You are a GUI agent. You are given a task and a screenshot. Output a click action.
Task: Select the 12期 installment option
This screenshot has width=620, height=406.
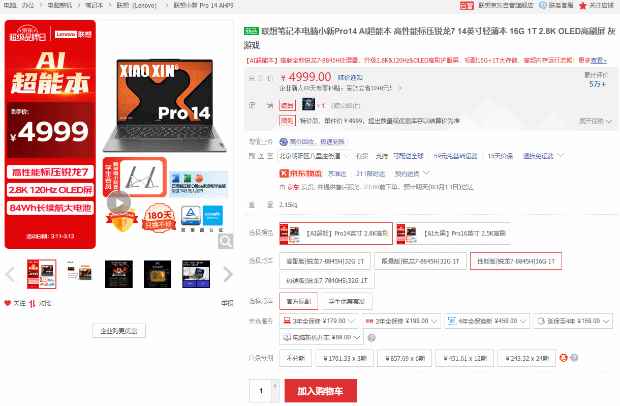(464, 358)
